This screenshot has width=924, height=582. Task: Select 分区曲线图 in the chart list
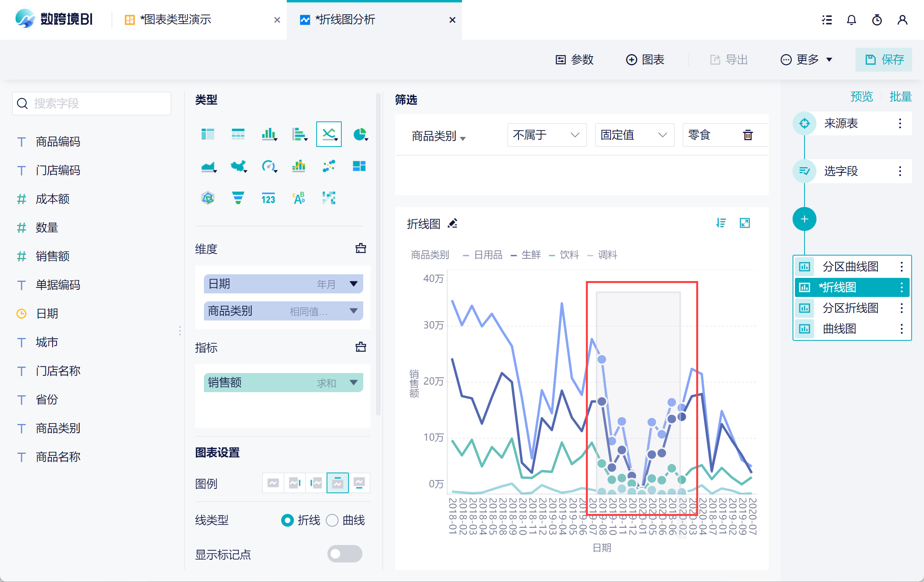(850, 266)
